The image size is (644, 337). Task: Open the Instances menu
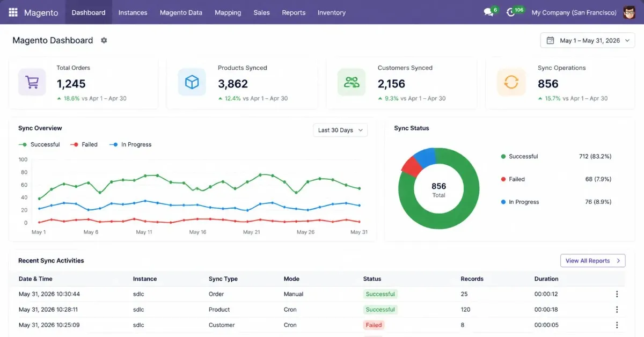(133, 12)
